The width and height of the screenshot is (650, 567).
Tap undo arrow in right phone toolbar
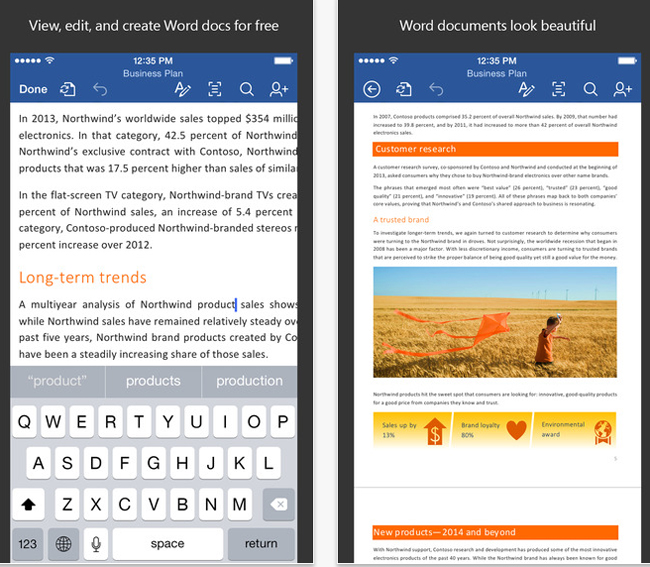436,89
